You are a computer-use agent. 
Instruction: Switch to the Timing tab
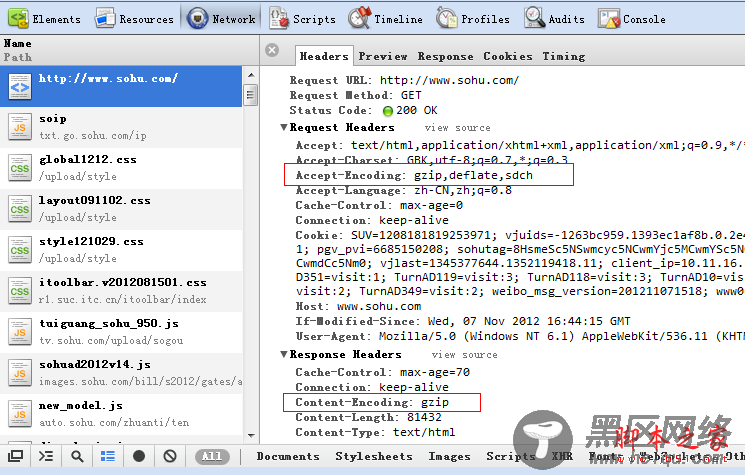[564, 56]
